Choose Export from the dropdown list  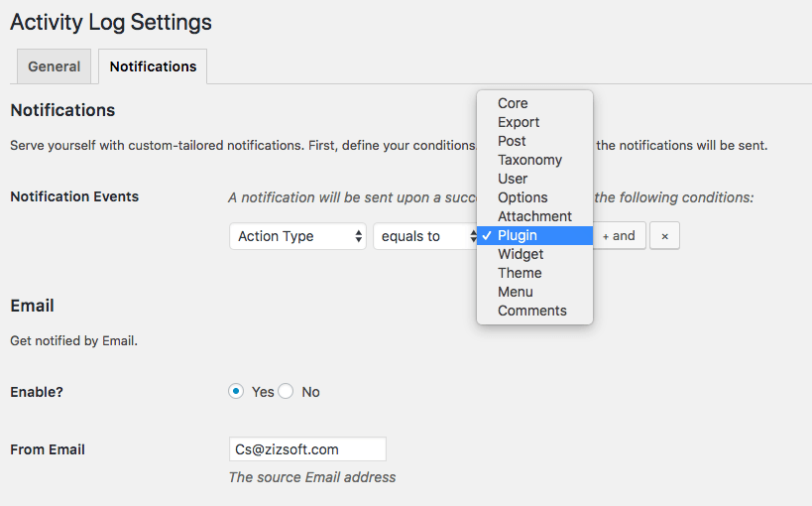(x=519, y=122)
